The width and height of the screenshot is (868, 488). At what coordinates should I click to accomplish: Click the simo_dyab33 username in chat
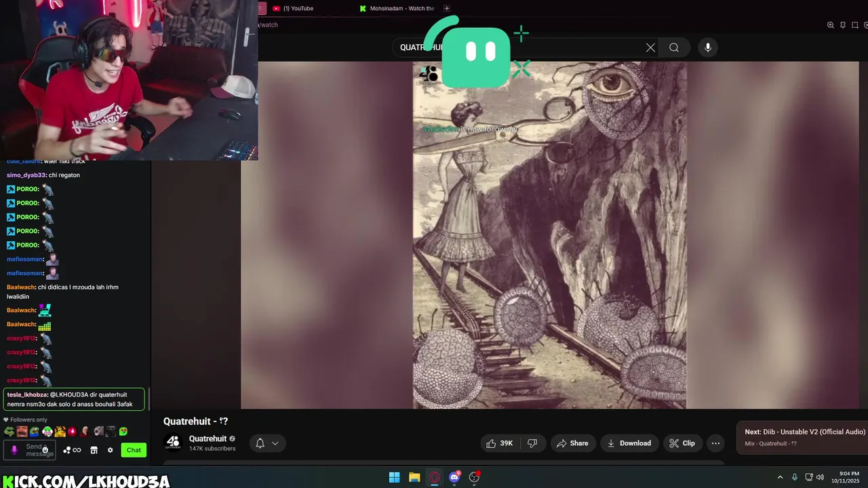click(26, 175)
